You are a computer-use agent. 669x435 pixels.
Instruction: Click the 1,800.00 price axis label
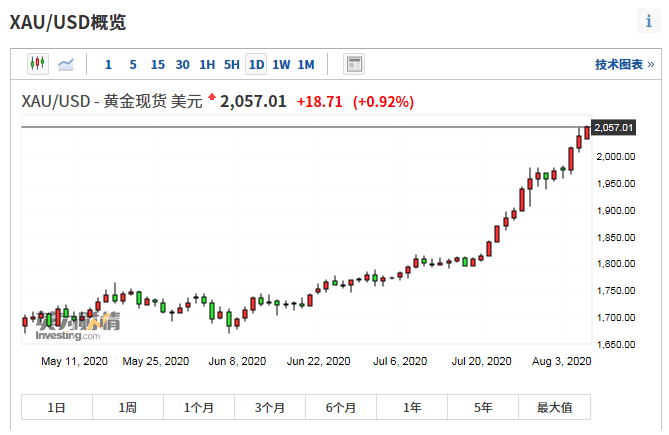click(x=616, y=264)
